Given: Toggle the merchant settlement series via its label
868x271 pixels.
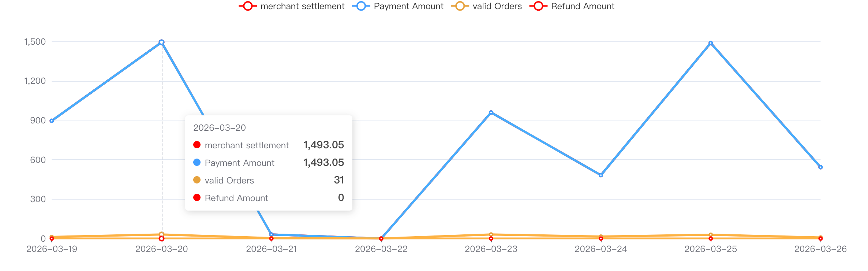Looking at the screenshot, I should click(x=302, y=6).
